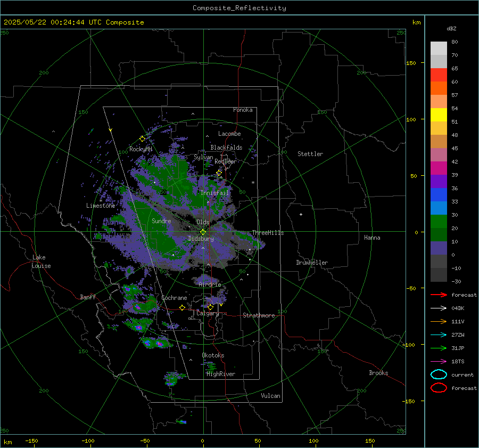Click the -150 tick on bottom axis
This screenshot has width=479, height=448.
(31, 441)
